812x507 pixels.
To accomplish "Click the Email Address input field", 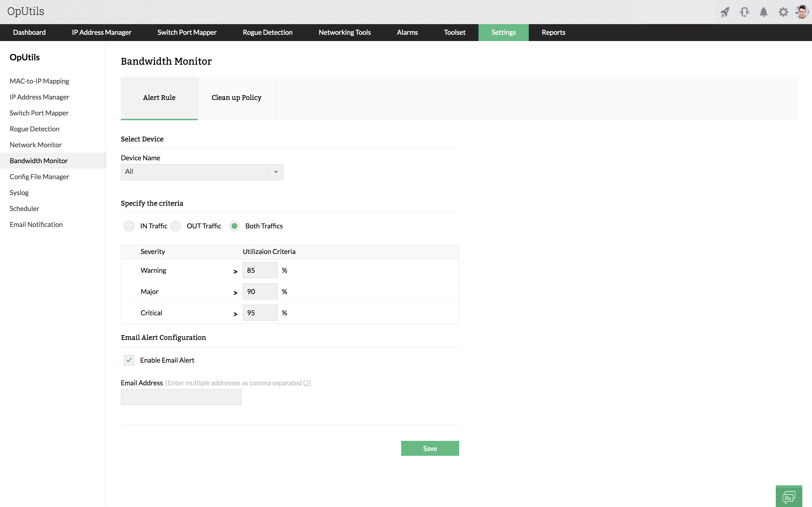I will [x=181, y=397].
